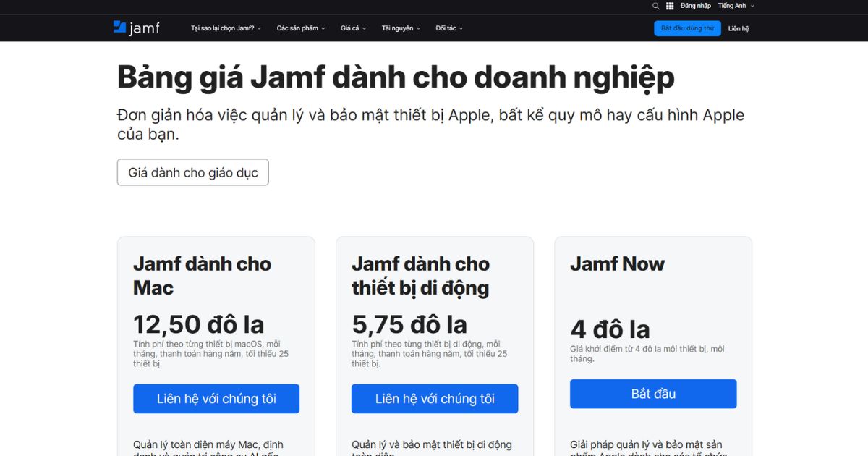Expand the Tài nguyên menu

coord(401,28)
